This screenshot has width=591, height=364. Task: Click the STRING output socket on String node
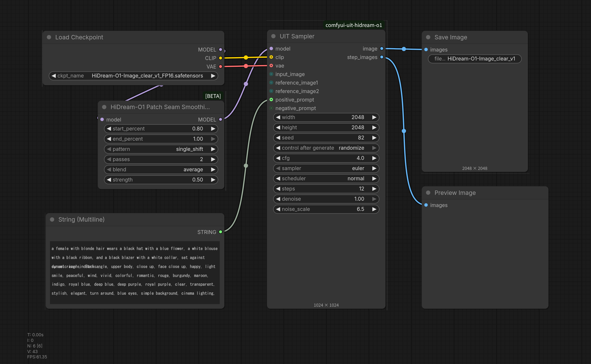pyautogui.click(x=221, y=232)
